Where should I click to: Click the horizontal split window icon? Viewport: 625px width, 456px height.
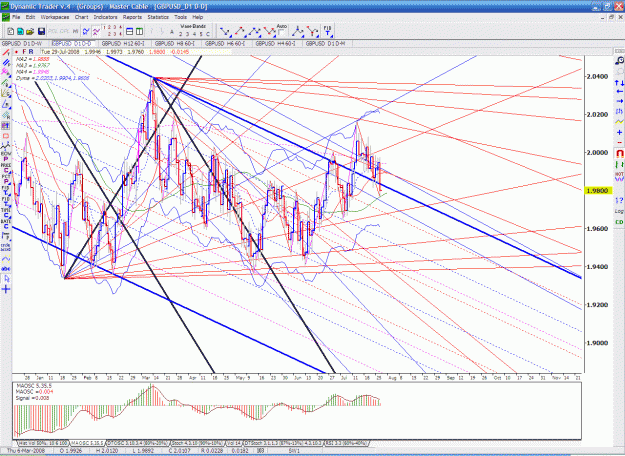[x=130, y=31]
